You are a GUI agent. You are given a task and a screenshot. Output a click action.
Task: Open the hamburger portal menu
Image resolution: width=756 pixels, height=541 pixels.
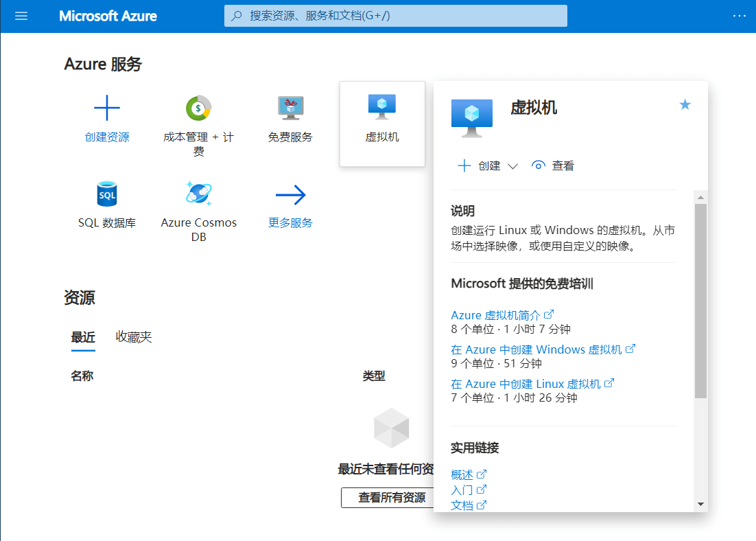[21, 16]
